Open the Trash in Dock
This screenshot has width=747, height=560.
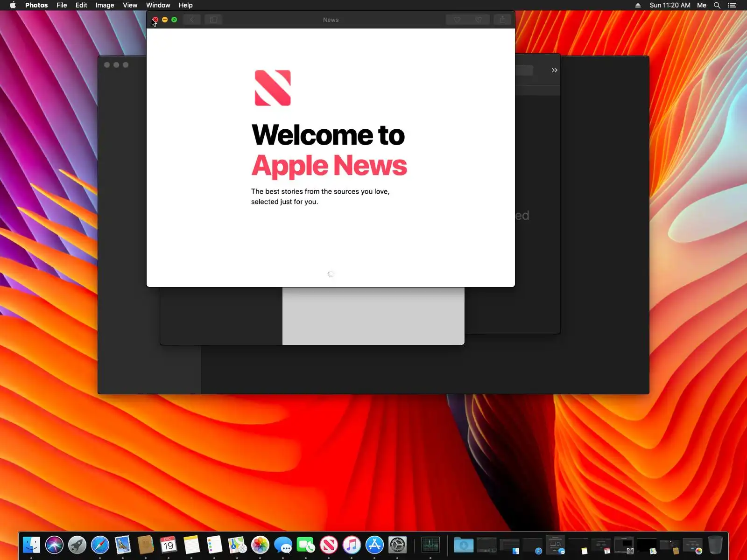point(715,544)
